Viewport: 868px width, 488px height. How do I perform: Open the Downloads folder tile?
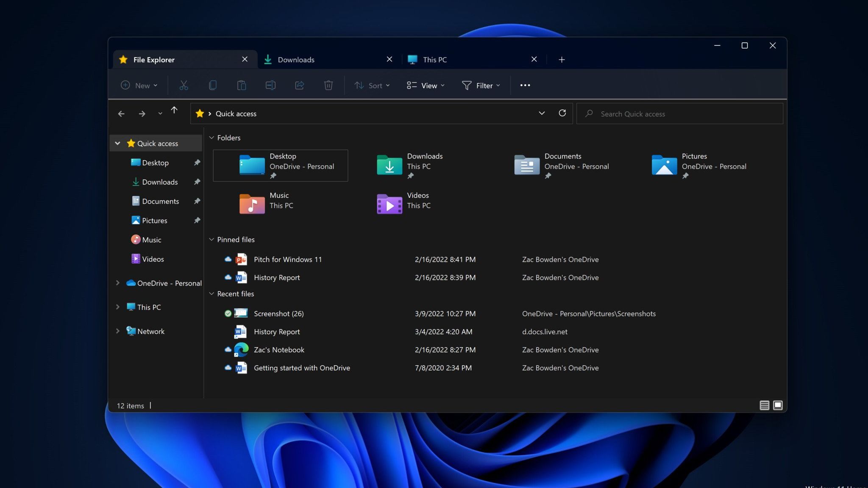point(409,166)
